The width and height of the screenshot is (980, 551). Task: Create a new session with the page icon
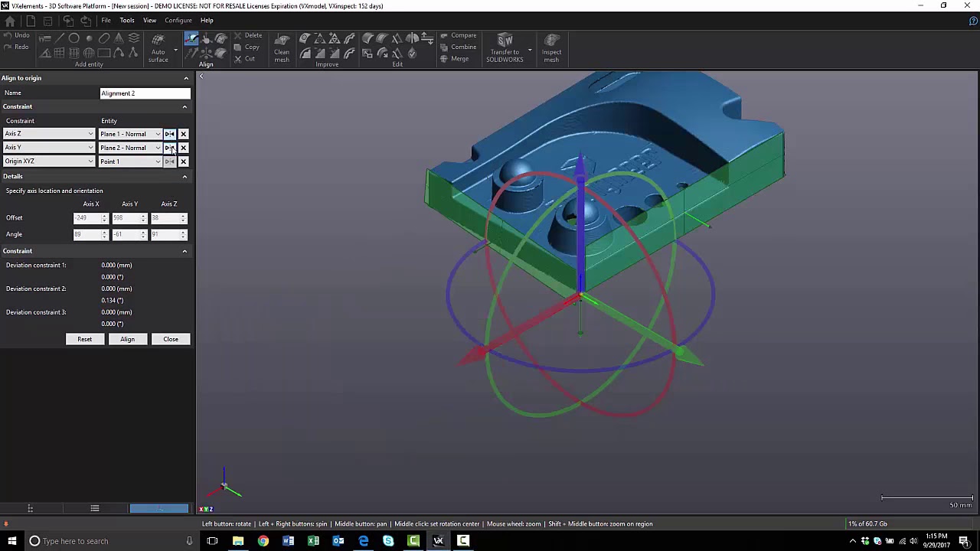31,21
